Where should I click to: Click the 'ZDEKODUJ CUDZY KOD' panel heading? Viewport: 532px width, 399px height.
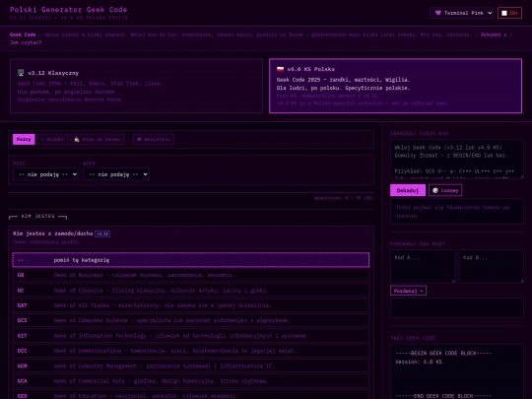[419, 134]
